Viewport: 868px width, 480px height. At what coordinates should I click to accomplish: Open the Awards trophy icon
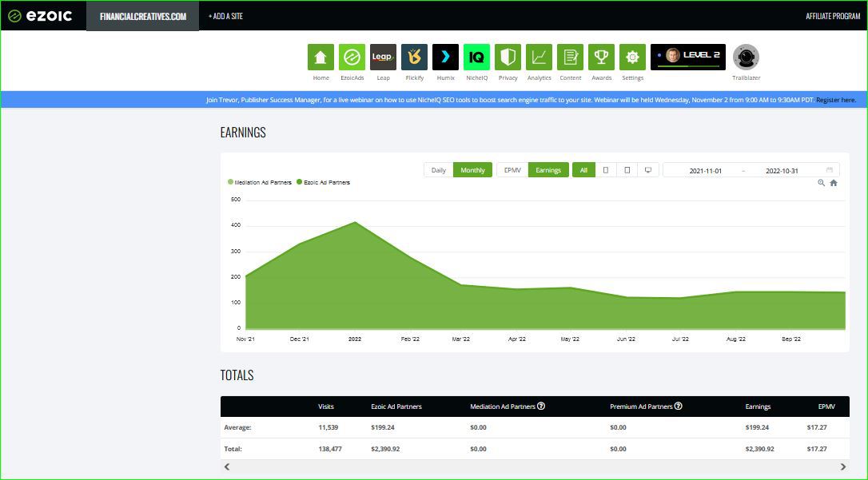[x=601, y=57]
